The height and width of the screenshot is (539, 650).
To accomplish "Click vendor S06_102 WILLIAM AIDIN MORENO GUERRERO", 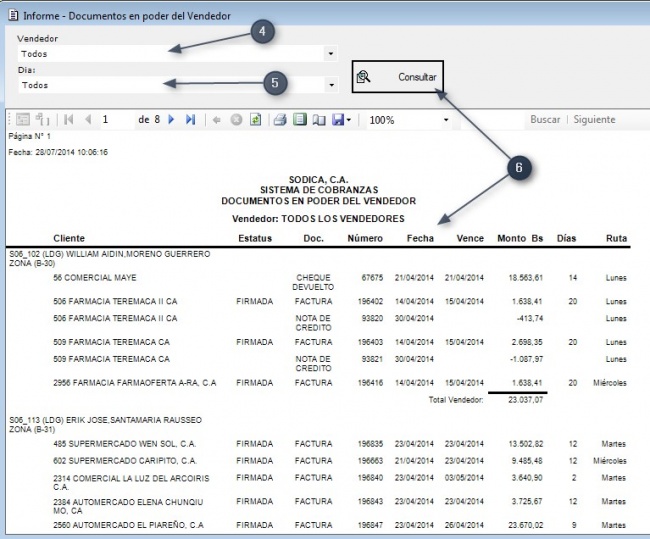I will pos(110,258).
